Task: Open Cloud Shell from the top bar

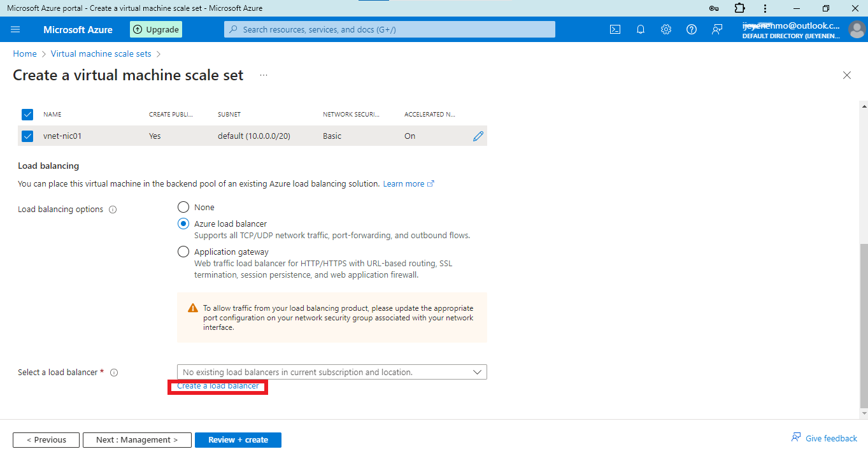Action: pos(615,29)
